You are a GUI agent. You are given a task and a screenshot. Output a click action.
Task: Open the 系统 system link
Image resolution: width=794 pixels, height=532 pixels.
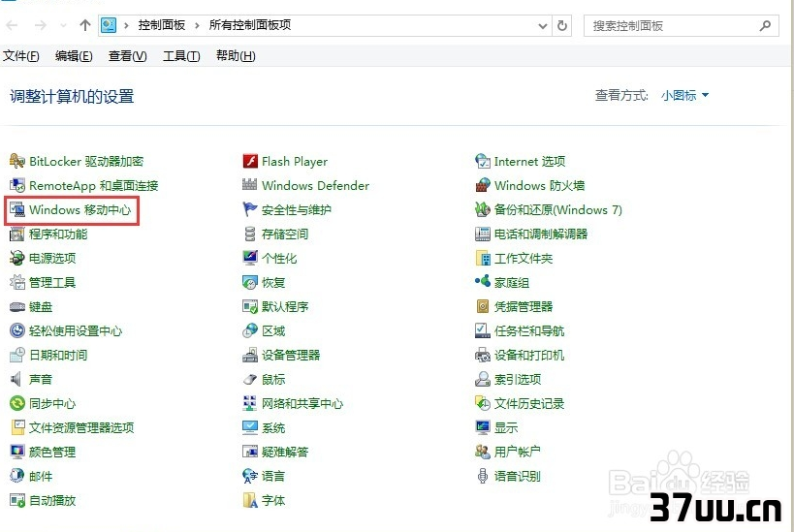(273, 427)
